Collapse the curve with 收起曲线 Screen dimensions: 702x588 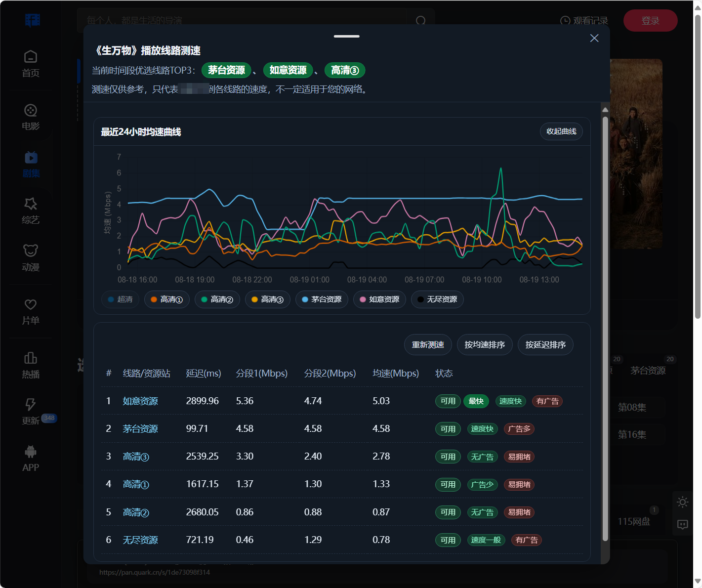click(x=561, y=131)
